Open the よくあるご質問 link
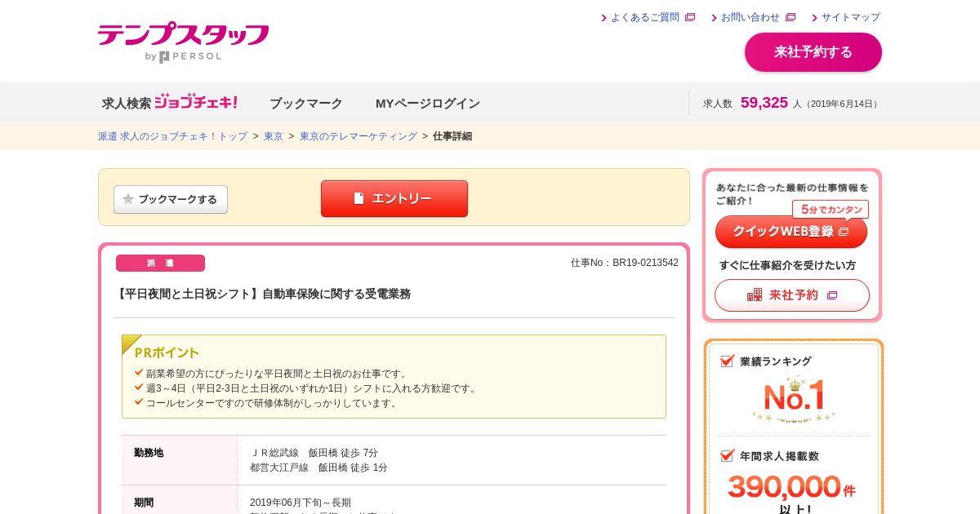Viewport: 980px width, 514px height. (x=644, y=17)
